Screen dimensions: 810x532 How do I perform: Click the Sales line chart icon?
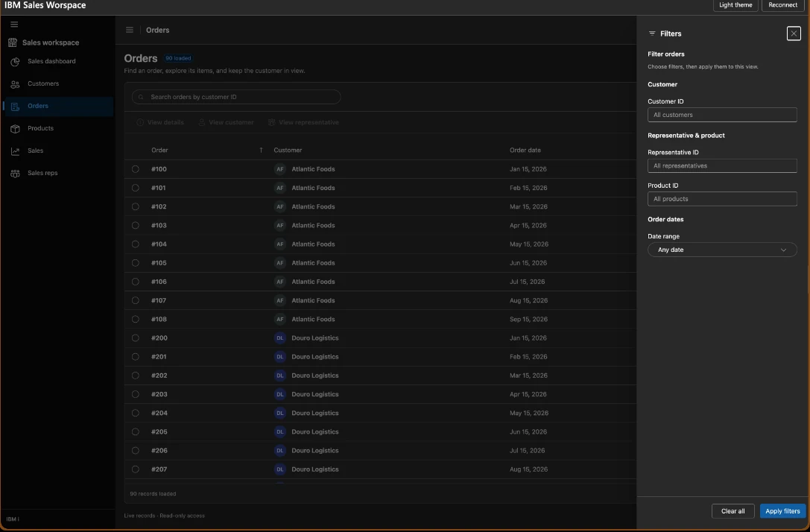click(15, 151)
